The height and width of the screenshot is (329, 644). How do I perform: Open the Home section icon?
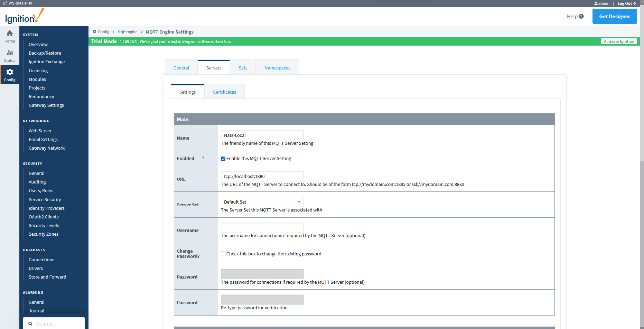(10, 34)
